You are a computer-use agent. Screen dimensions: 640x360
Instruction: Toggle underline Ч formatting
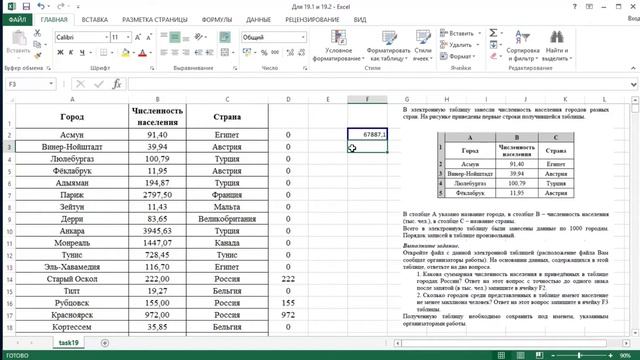(x=82, y=52)
